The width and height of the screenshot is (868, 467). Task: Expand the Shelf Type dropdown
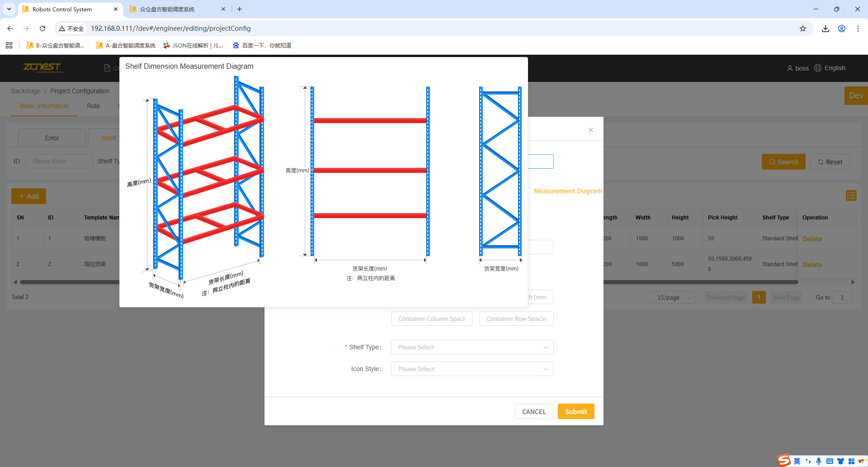472,347
